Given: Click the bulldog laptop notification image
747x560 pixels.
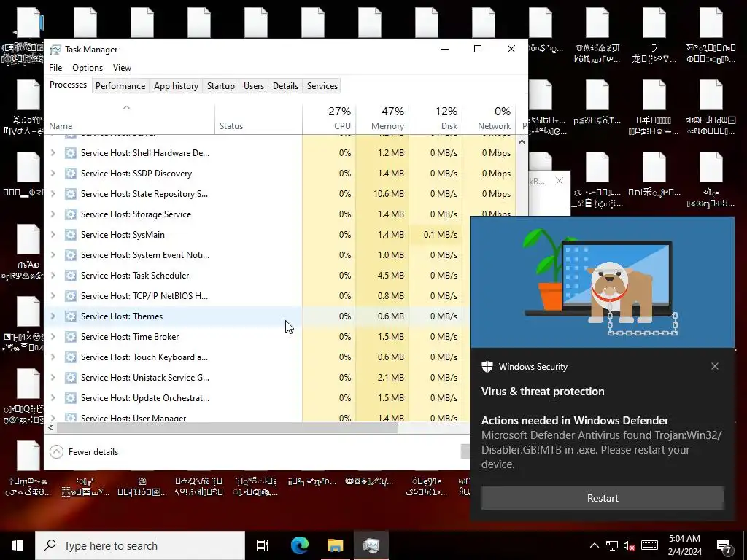Looking at the screenshot, I should [602, 282].
